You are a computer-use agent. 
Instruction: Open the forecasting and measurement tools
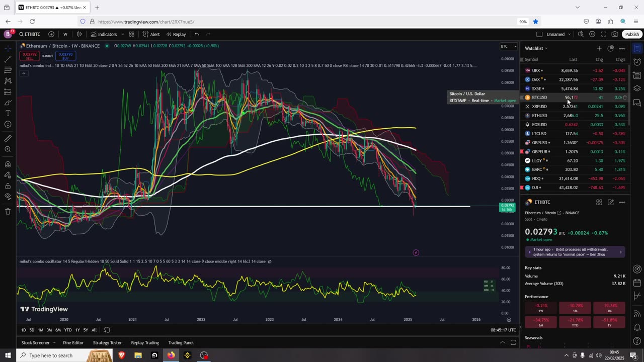tap(8, 92)
